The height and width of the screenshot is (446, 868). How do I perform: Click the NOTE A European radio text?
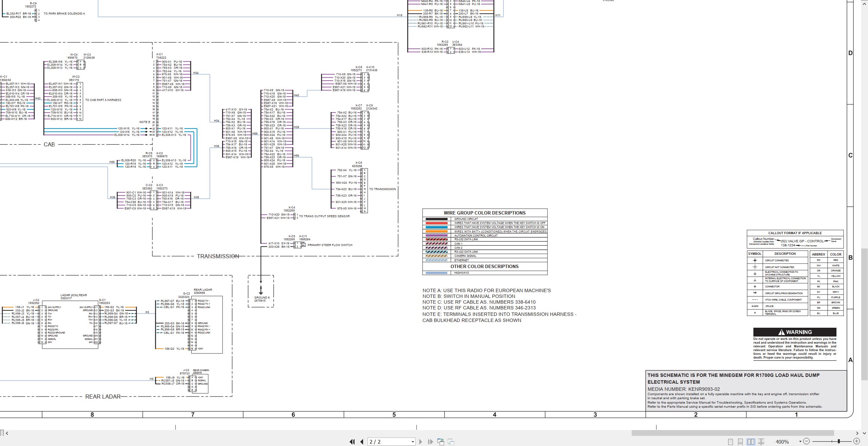(x=487, y=290)
